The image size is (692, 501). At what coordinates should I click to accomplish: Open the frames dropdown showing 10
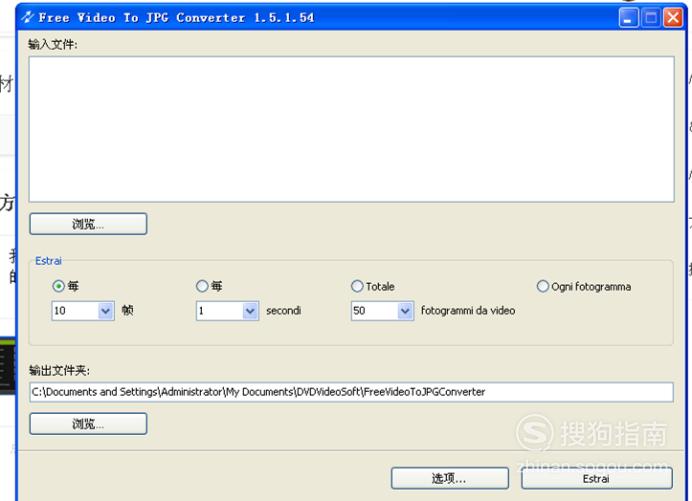105,311
